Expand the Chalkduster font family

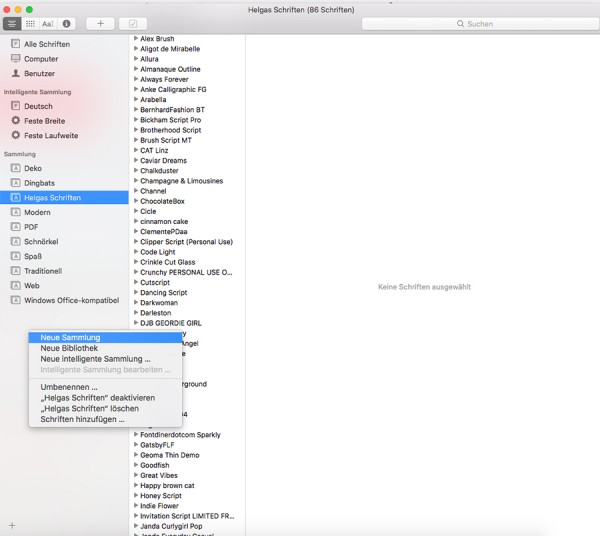click(x=136, y=170)
